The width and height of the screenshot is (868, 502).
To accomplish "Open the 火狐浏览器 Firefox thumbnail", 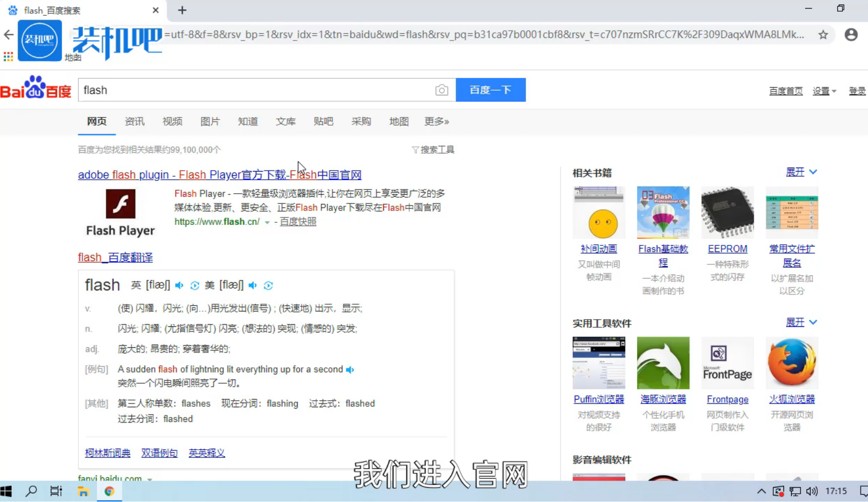I will [x=791, y=363].
